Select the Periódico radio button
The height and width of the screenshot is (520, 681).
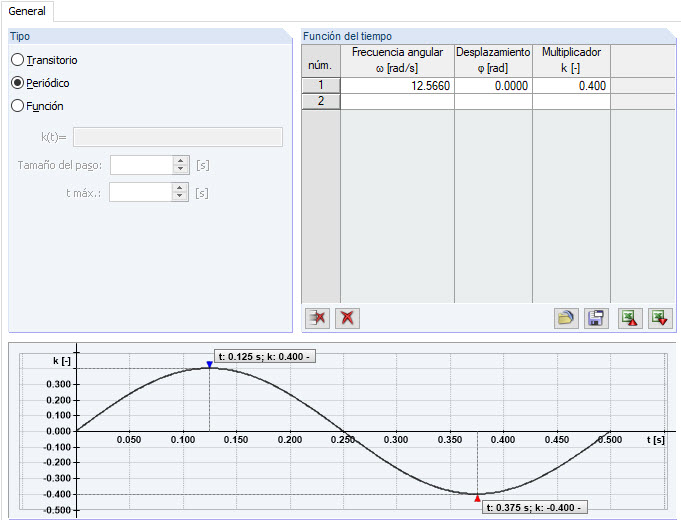point(17,83)
